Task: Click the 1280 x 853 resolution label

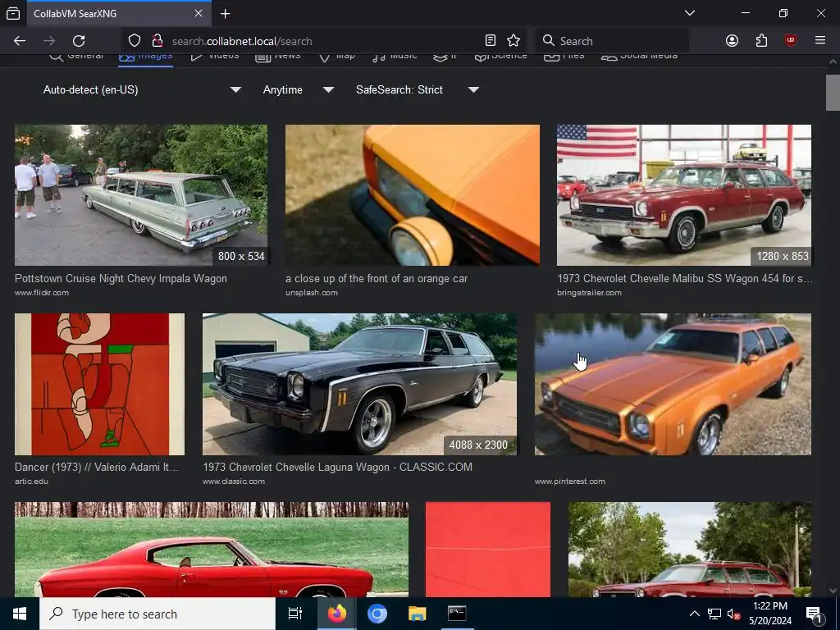Action: [x=782, y=256]
